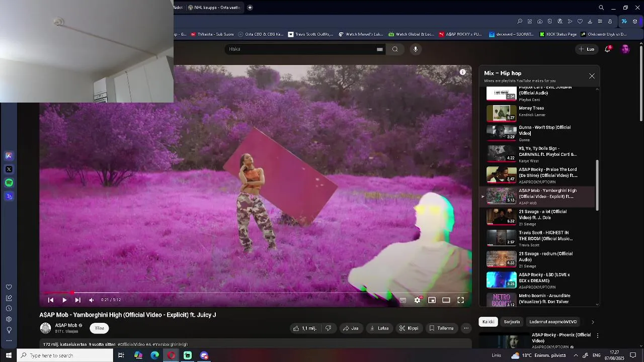
Task: Select the Ladannut asapmobVEVO chip
Action: pos(553,322)
